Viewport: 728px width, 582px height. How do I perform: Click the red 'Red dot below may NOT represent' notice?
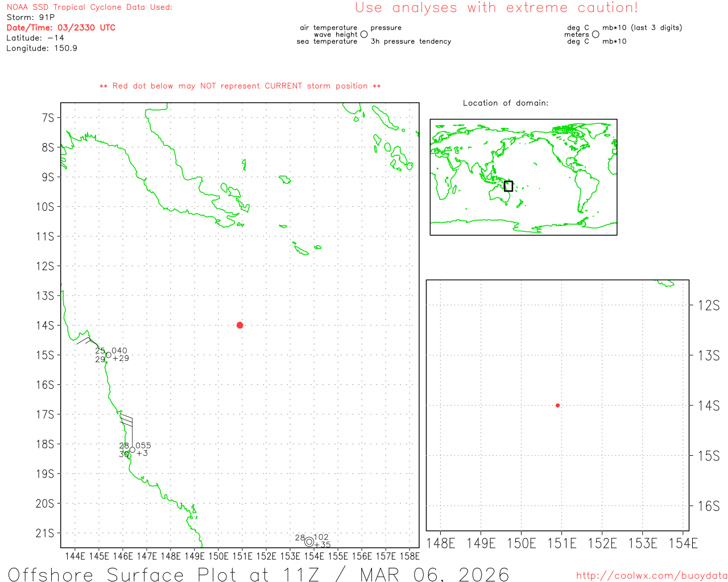pyautogui.click(x=240, y=86)
